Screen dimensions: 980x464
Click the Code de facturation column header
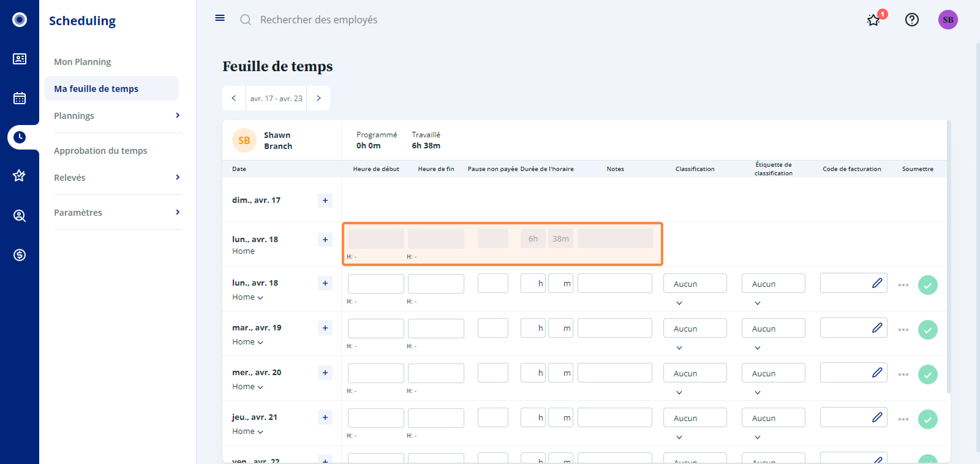[x=851, y=169]
